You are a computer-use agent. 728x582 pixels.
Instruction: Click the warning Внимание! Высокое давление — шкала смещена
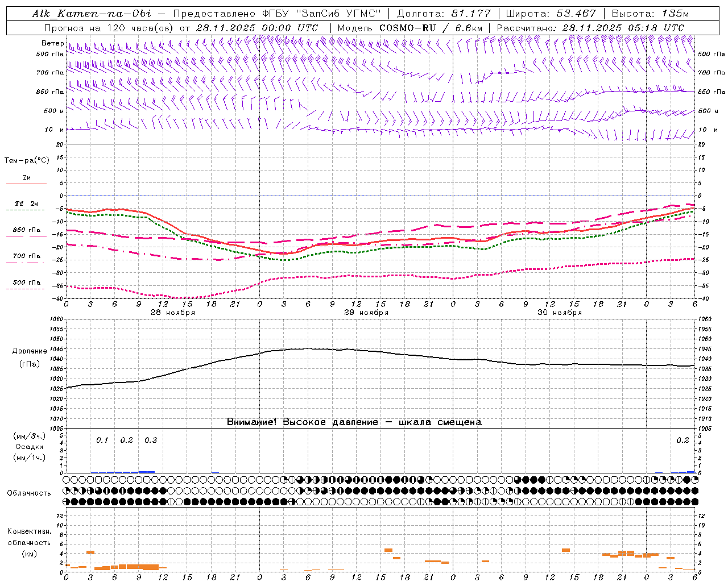354,422
